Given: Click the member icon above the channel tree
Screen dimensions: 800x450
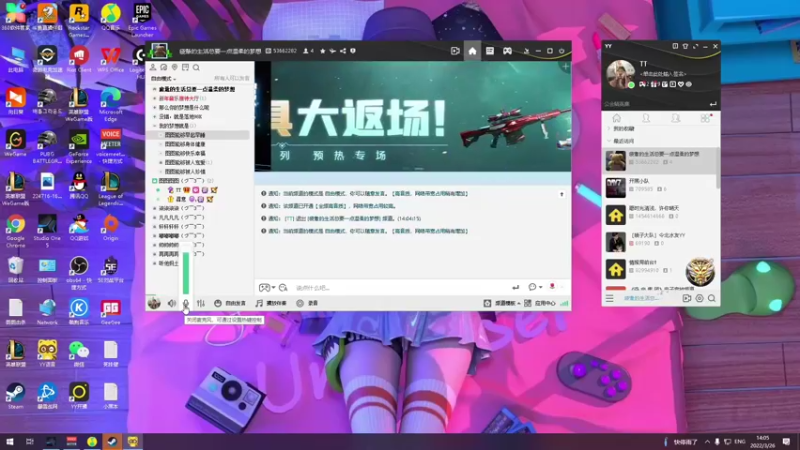Looking at the screenshot, I should click(153, 67).
